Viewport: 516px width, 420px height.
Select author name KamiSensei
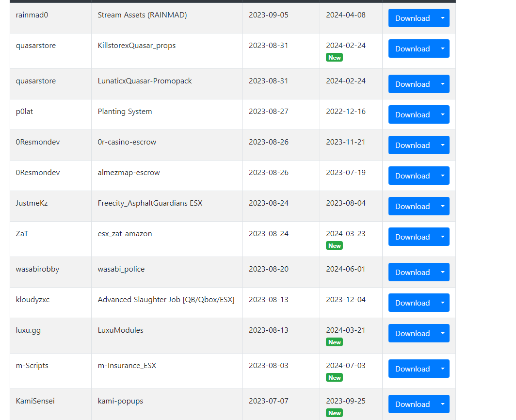(x=35, y=401)
